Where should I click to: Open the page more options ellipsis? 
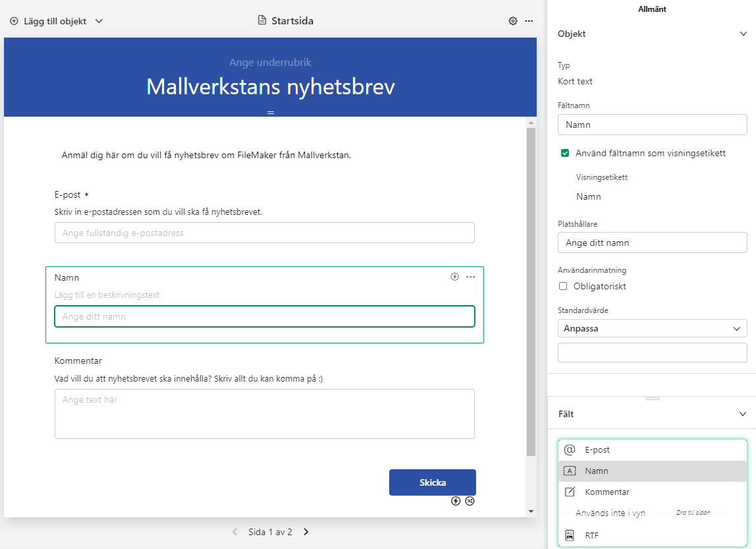pos(529,20)
